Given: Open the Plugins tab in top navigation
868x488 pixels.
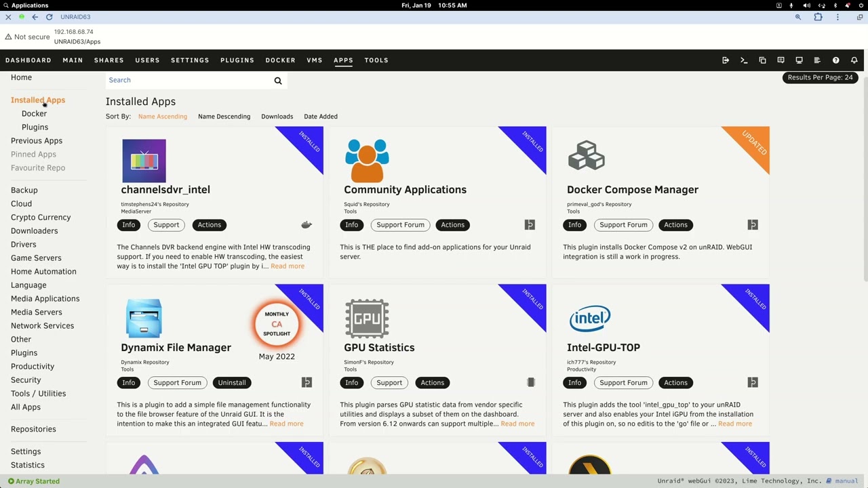Looking at the screenshot, I should click(x=237, y=60).
